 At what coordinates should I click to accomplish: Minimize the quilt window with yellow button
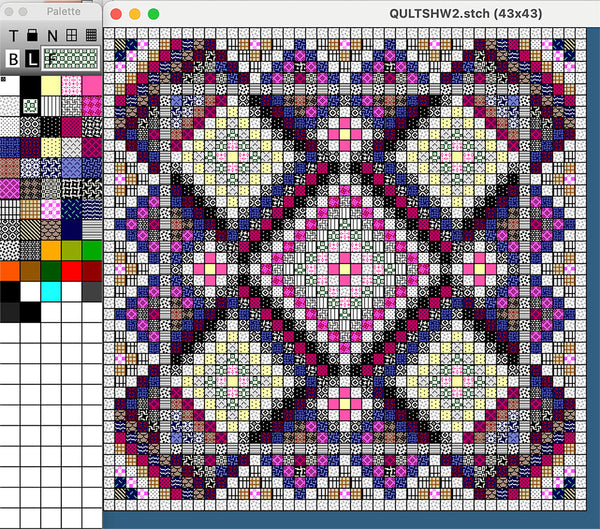[135, 14]
